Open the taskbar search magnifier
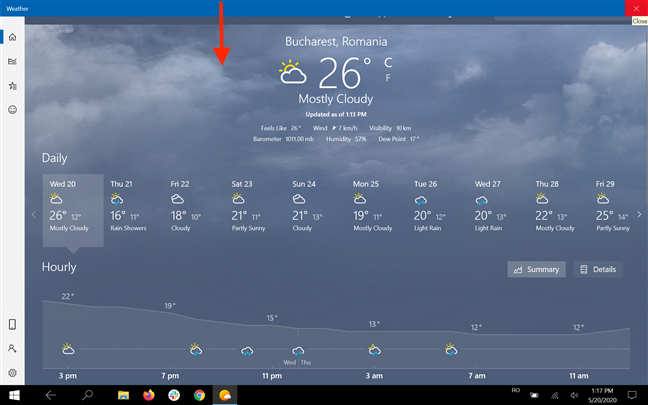This screenshot has height=405, width=648. click(x=87, y=395)
